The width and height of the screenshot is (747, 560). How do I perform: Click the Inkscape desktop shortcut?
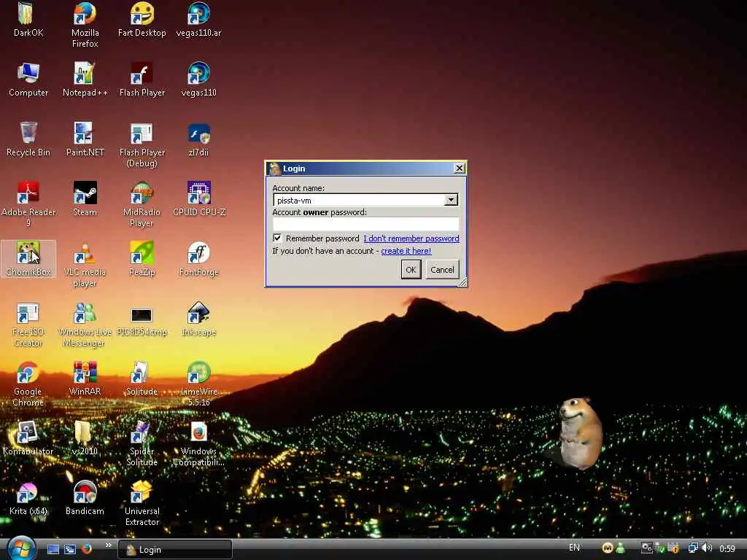click(x=198, y=313)
